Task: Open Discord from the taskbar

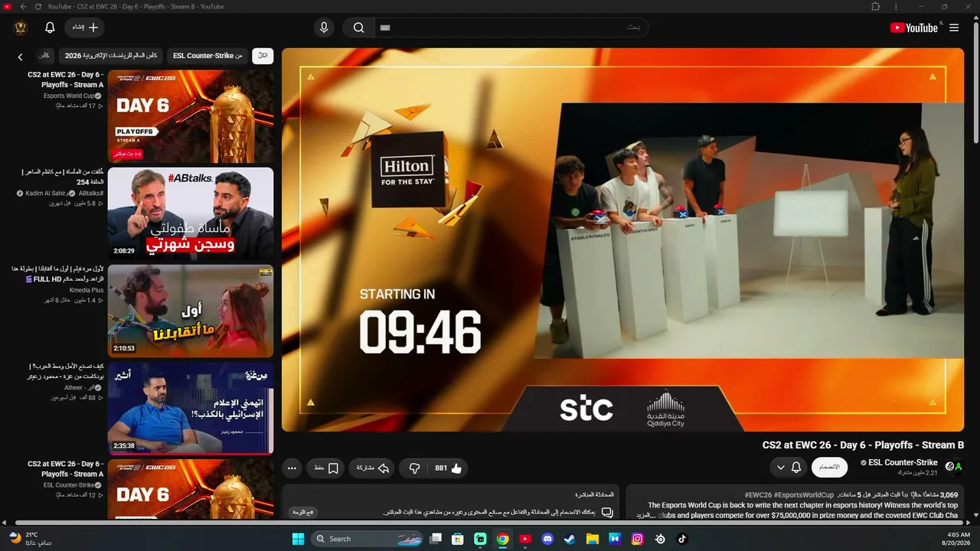Action: tap(547, 539)
